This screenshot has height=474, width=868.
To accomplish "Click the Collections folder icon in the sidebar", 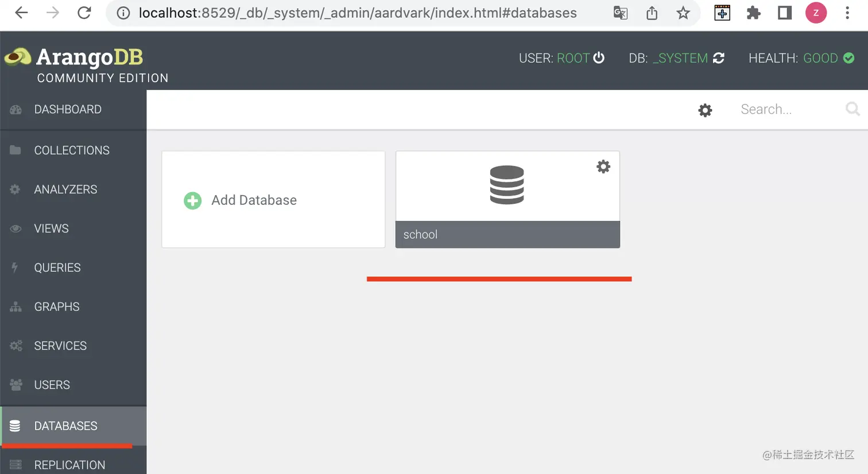I will tap(15, 150).
